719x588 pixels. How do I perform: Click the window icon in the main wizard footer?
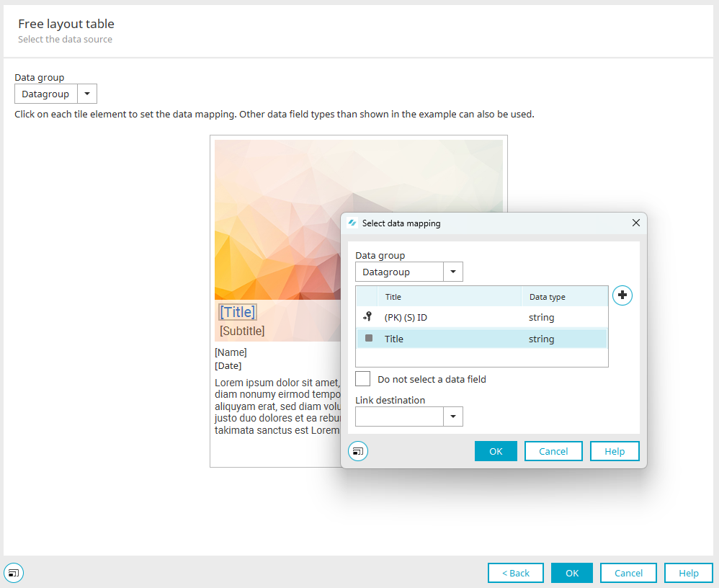click(14, 573)
